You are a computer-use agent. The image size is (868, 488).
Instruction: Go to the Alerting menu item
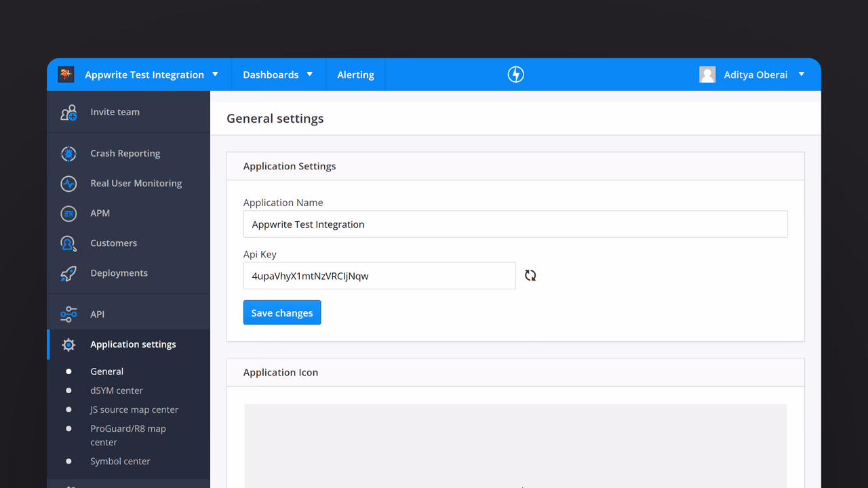(355, 75)
